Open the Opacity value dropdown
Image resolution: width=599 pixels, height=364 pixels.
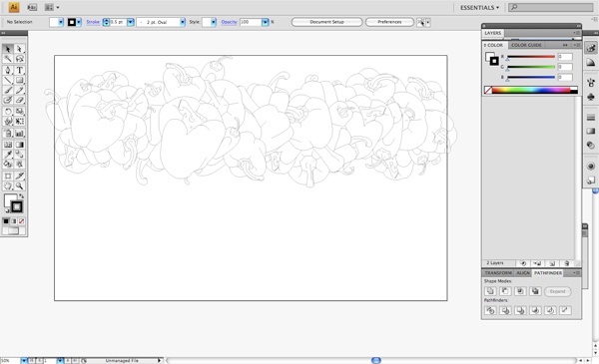[x=265, y=22]
